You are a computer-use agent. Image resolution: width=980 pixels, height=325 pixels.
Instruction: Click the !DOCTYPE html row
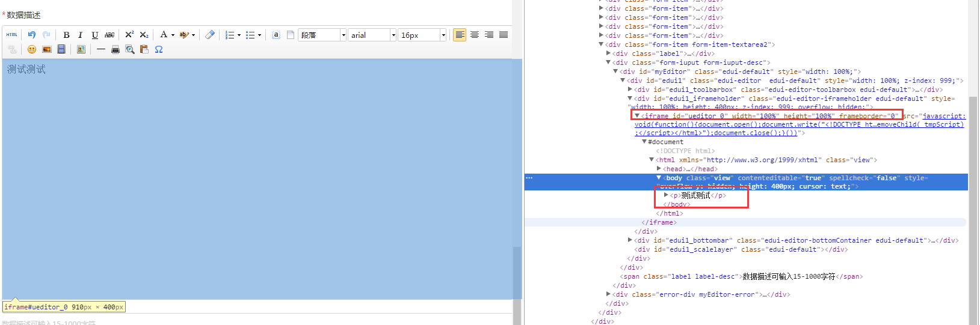pyautogui.click(x=685, y=151)
